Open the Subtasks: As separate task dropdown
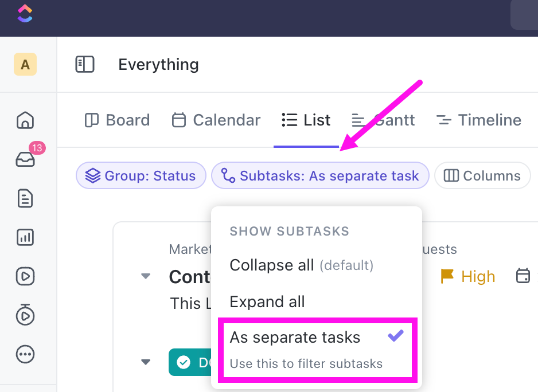Screen dimensions: 538x392 320,176
